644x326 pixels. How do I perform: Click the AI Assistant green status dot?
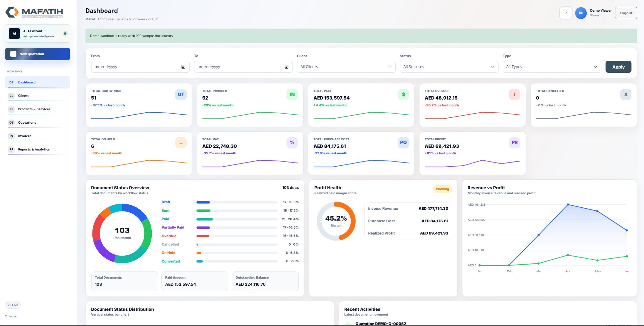tap(65, 33)
